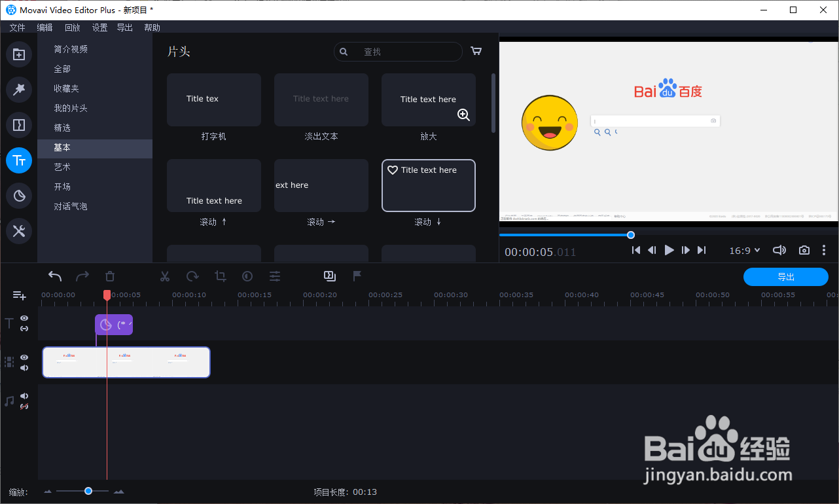Click the timeline zoom slider handle
The width and height of the screenshot is (839, 504).
88,491
